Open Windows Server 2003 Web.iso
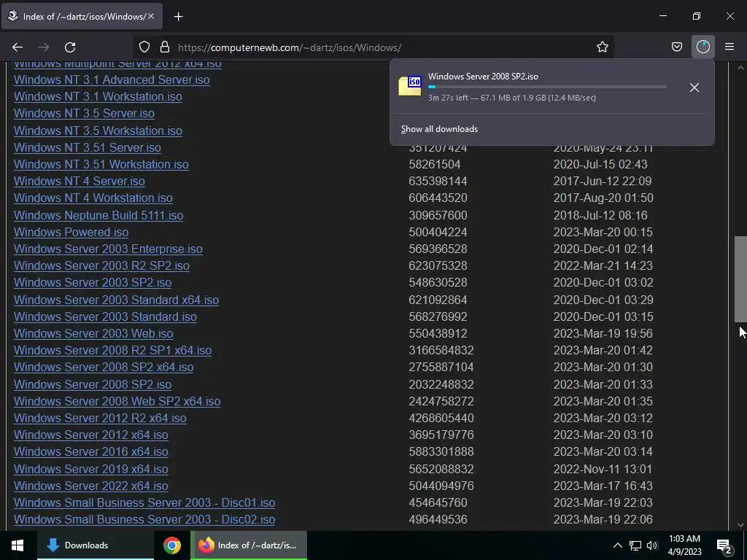 (93, 333)
